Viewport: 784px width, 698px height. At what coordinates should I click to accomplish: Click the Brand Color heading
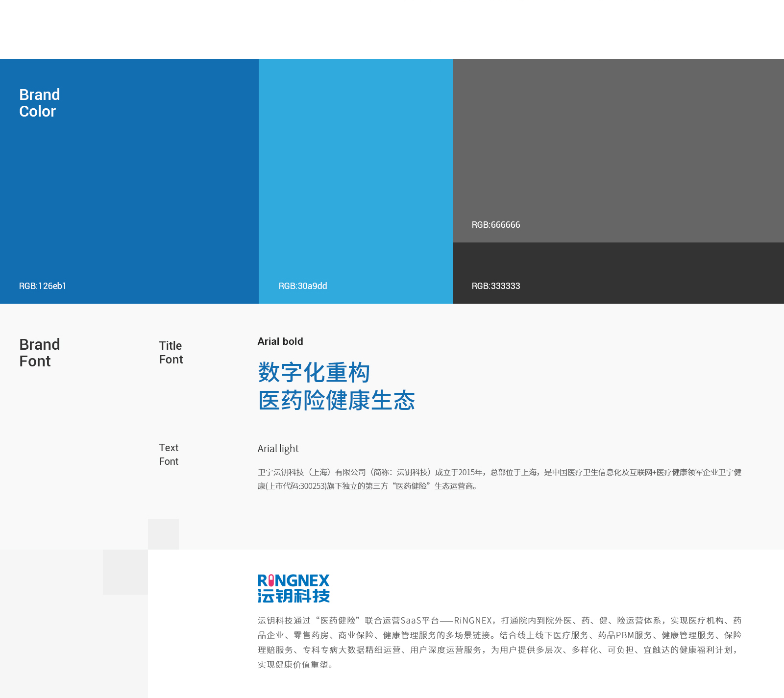tap(39, 103)
